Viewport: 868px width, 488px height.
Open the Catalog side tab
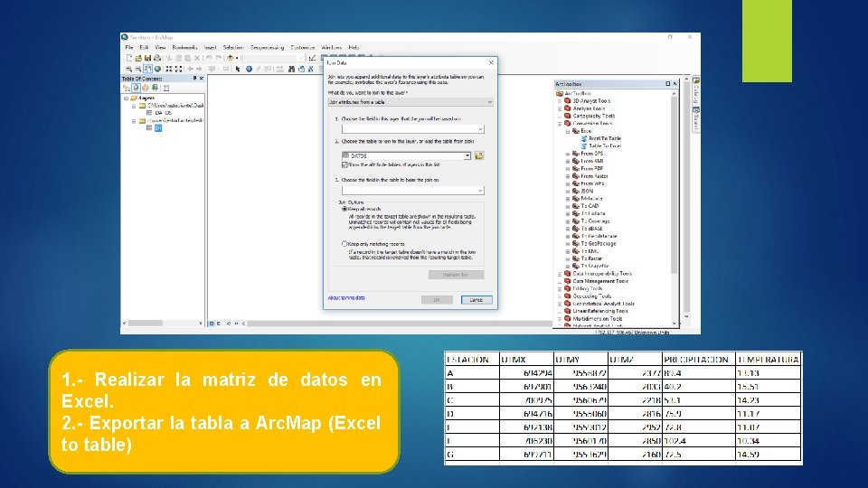696,91
